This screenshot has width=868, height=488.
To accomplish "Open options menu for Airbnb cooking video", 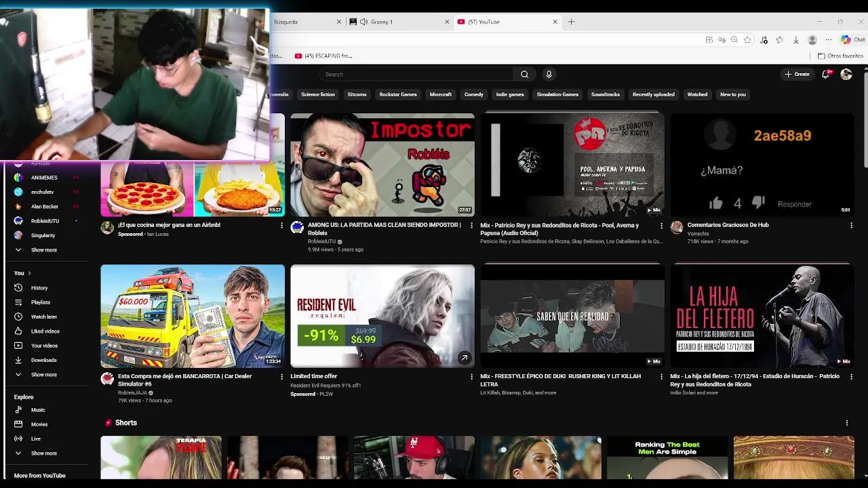I will point(282,226).
